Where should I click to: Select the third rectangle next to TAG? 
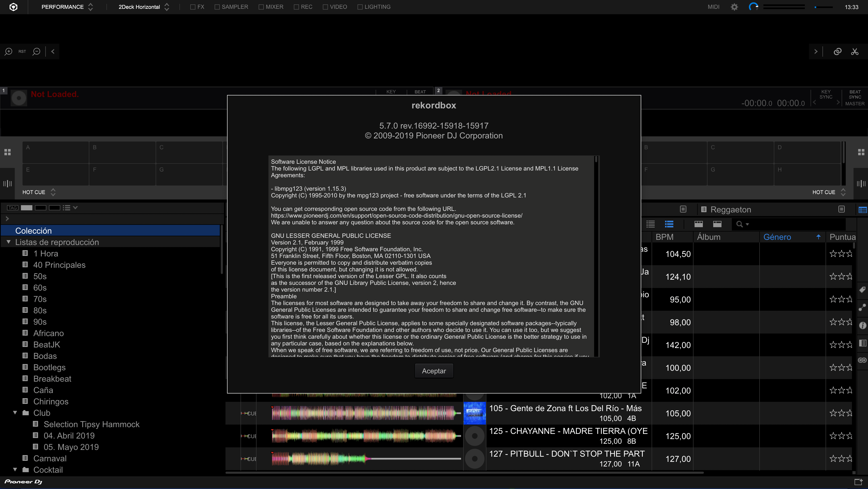coord(54,208)
